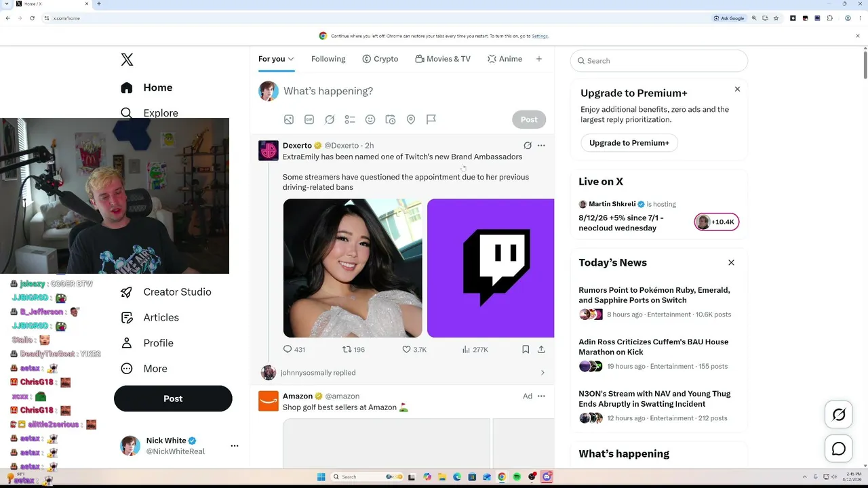Click the black Post button in sidebar

tap(173, 399)
